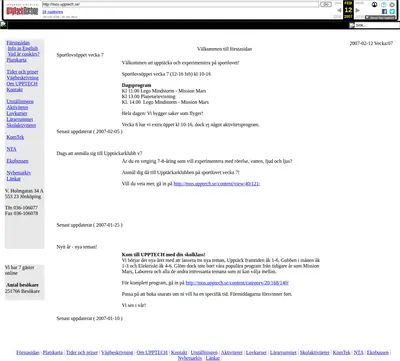Open KomTek in the footer links
The image size is (400, 361).
click(x=342, y=352)
